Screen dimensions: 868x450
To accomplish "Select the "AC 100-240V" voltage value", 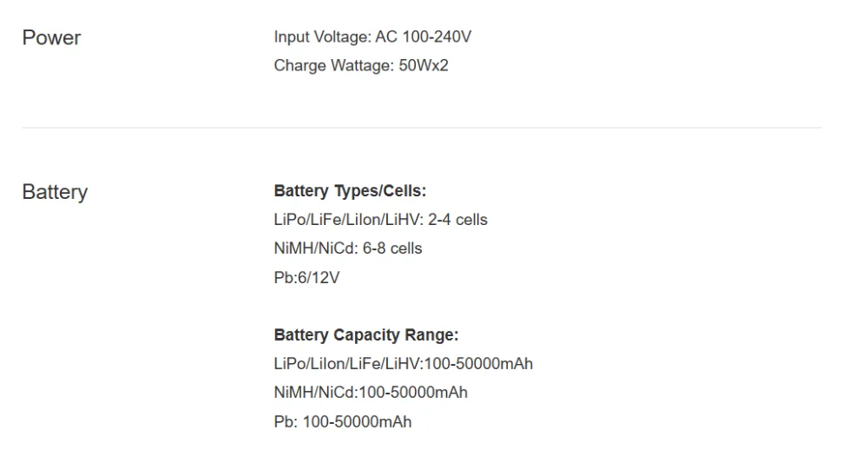I will [424, 37].
